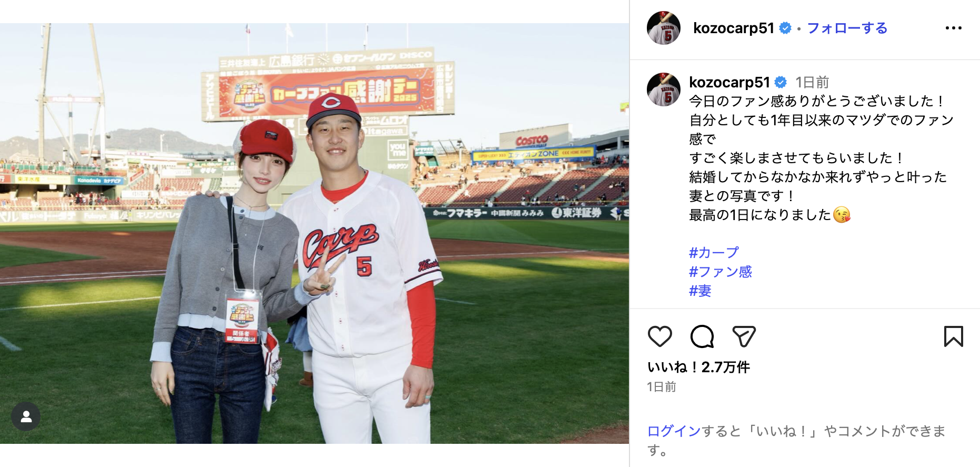Open kozocarp51 username in header
The width and height of the screenshot is (980, 467).
733,28
